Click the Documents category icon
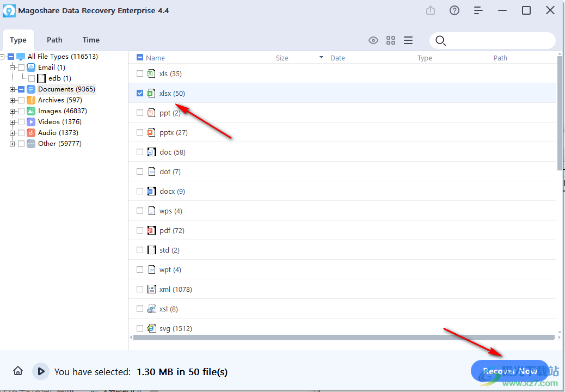565x392 pixels. [x=31, y=89]
